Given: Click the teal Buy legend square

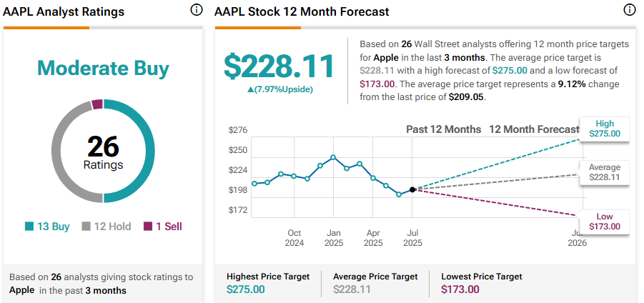Looking at the screenshot, I should coord(29,227).
